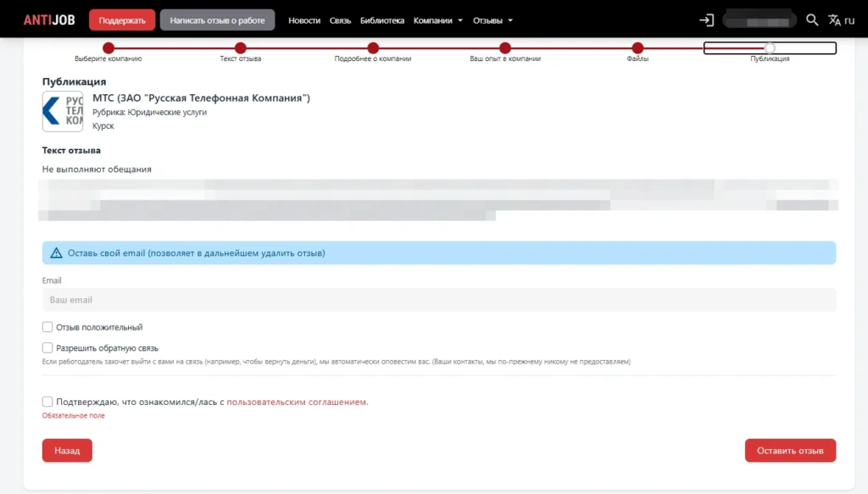Open the 'пользовательским соглашением' link
This screenshot has height=494, width=868.
(x=297, y=402)
